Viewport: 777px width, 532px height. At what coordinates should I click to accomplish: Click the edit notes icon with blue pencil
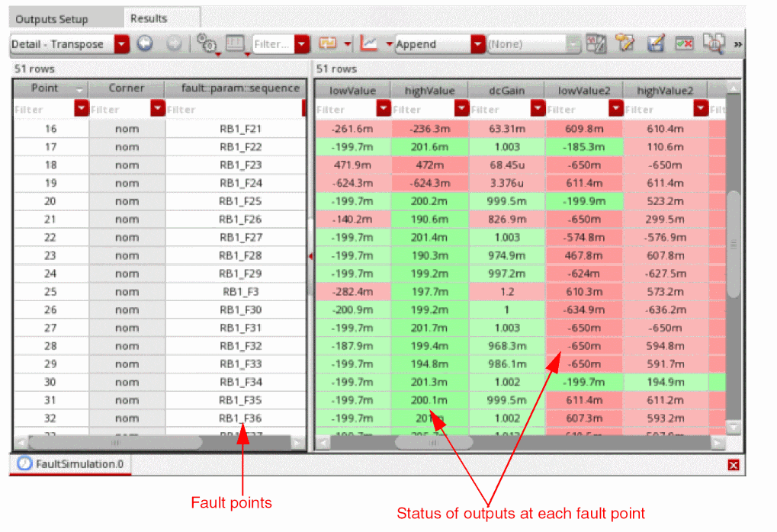655,43
